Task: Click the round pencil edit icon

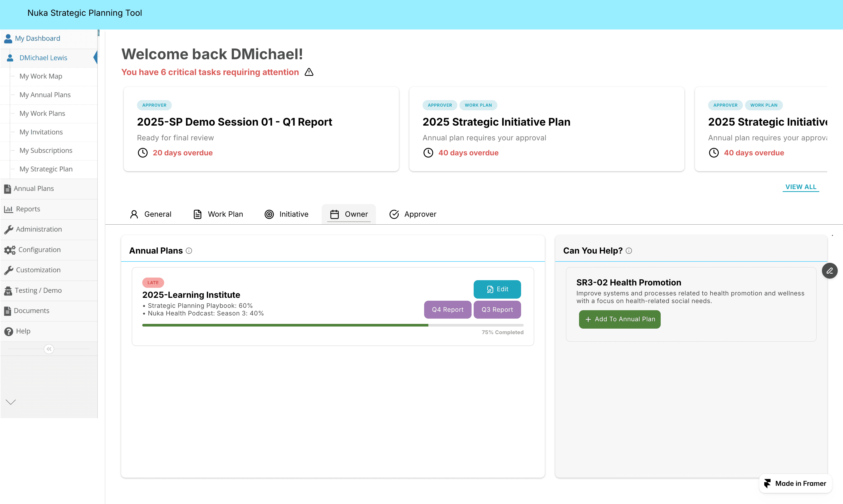Action: coord(829,271)
